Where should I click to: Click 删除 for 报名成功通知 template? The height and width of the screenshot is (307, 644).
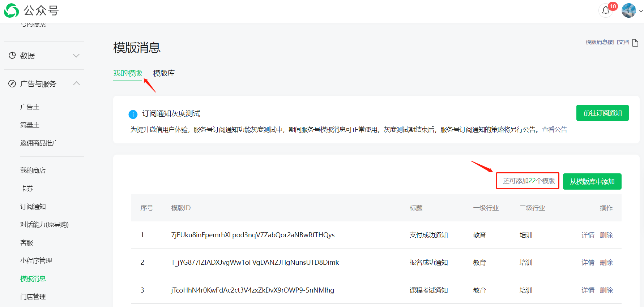coord(606,263)
